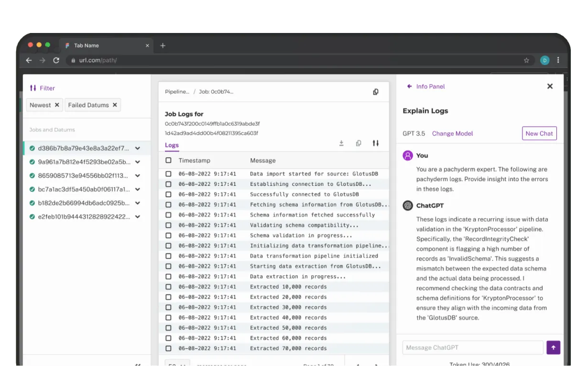Select job row 9a961a7b812e4f5293be02a5b

click(87, 162)
